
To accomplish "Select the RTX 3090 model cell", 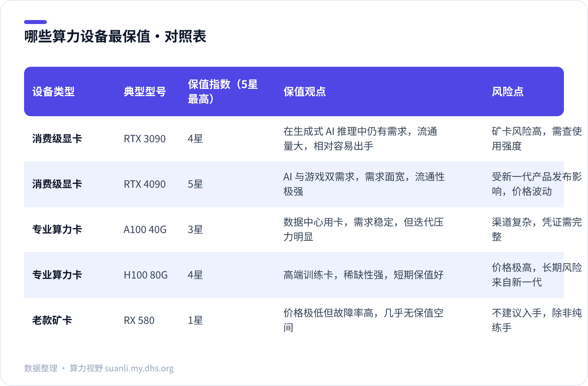I will (145, 139).
